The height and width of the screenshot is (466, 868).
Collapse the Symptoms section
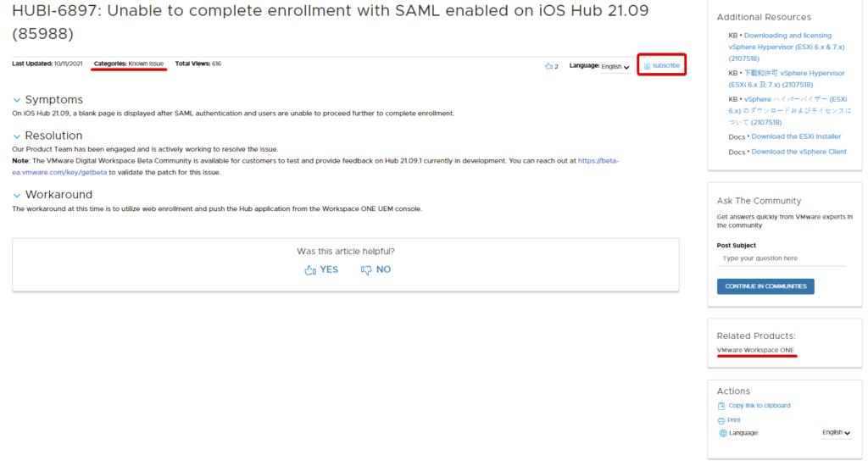17,100
